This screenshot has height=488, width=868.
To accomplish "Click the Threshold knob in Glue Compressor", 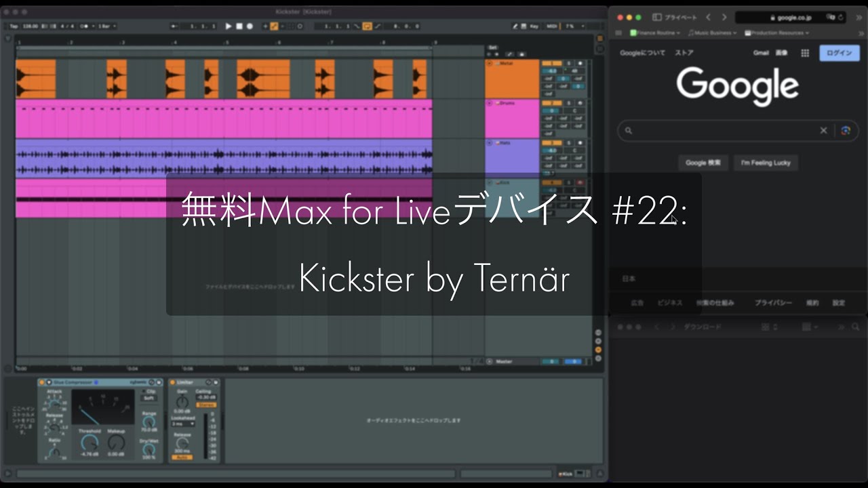I will 89,442.
